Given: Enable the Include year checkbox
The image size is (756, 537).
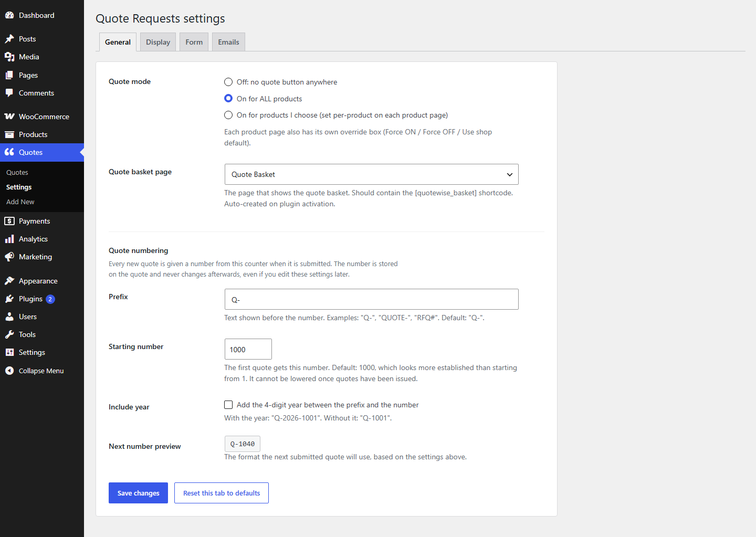Looking at the screenshot, I should click(x=228, y=405).
